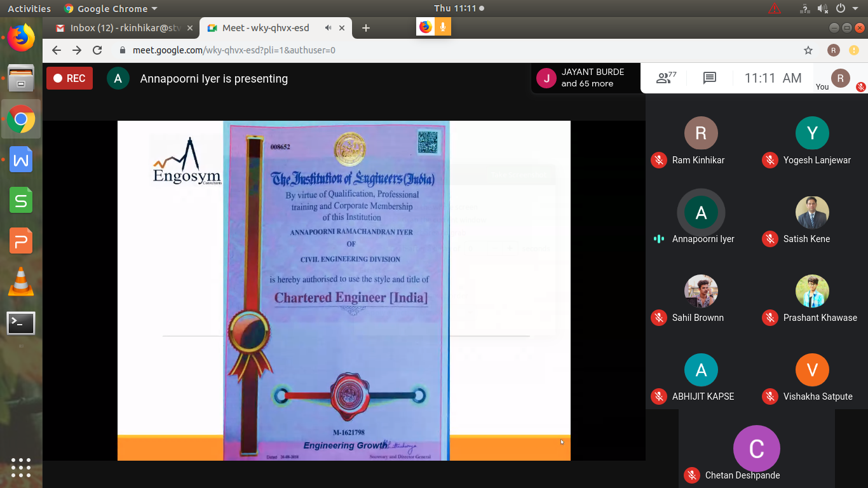Screen dimensions: 868x488
Task: Open the Files manager dock icon
Action: (x=21, y=78)
